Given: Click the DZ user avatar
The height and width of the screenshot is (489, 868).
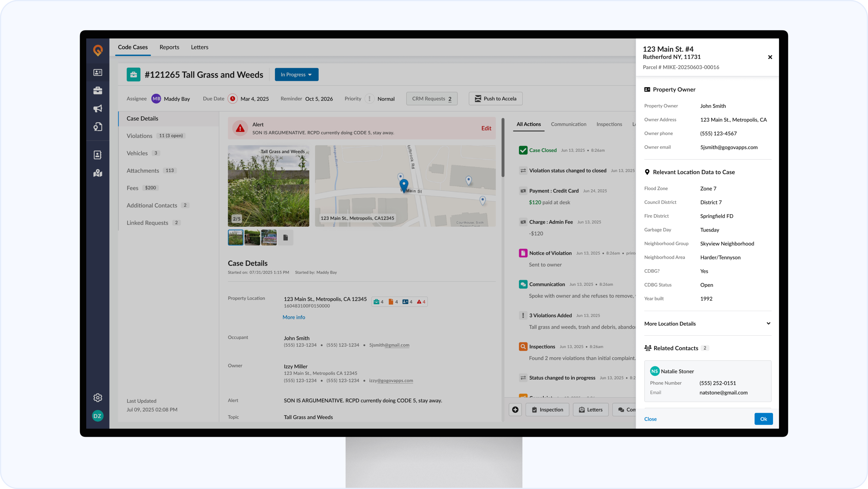Looking at the screenshot, I should click(98, 416).
